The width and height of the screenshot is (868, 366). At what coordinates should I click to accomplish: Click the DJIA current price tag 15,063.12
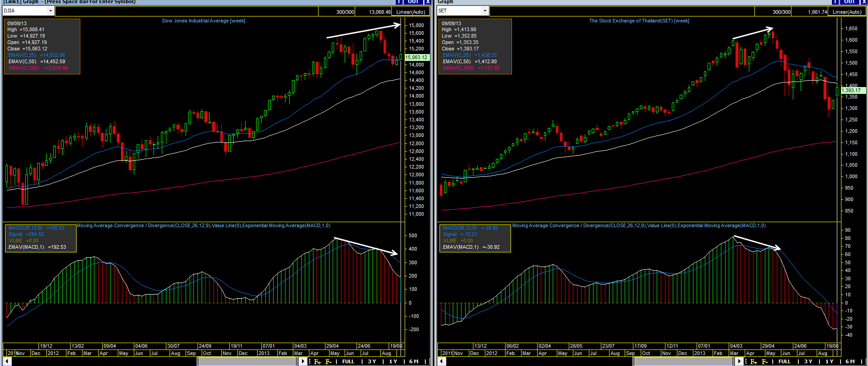point(416,57)
